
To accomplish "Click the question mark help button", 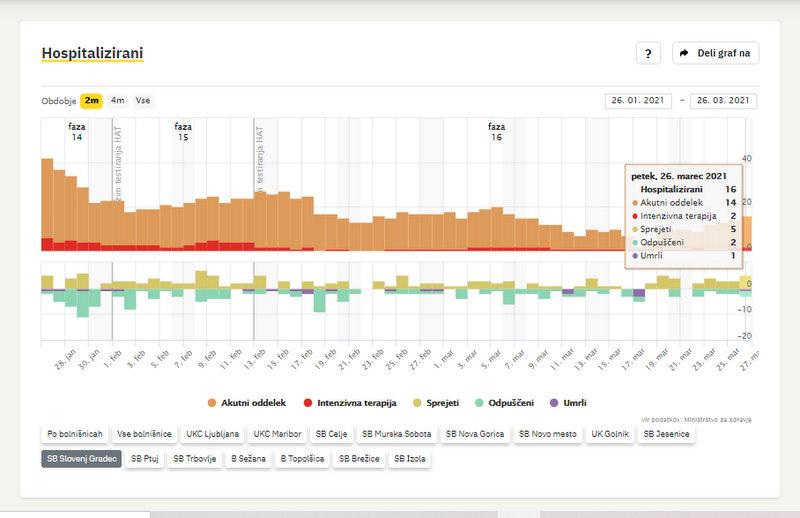I will [648, 53].
